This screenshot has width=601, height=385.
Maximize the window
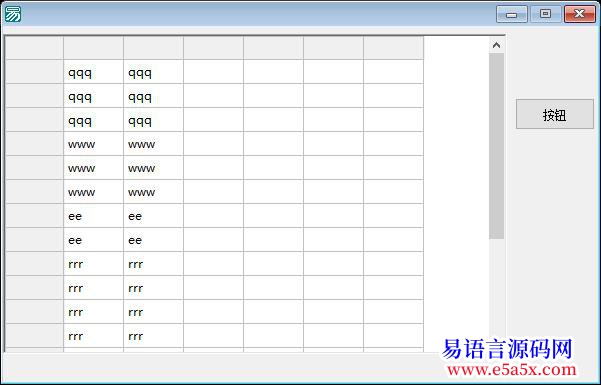545,14
